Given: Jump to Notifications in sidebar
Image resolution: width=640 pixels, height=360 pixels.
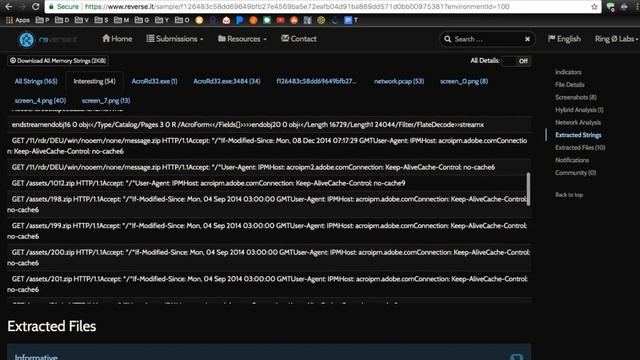Looking at the screenshot, I should [572, 160].
